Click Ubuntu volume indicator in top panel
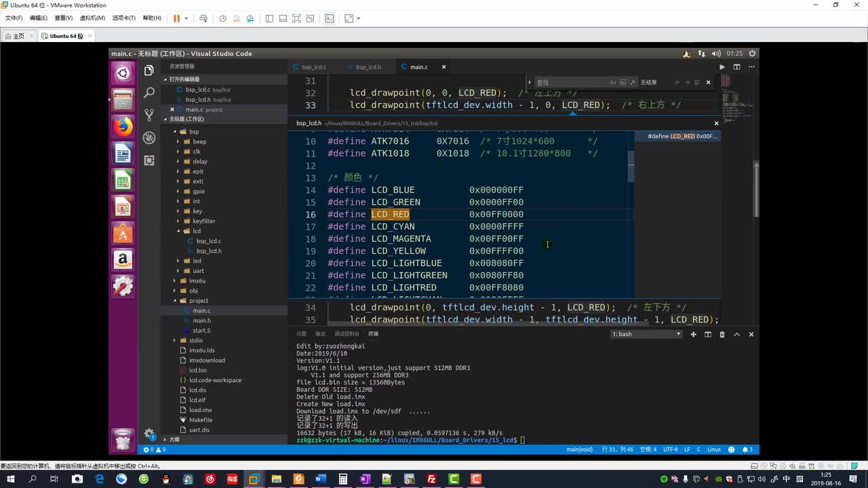The height and width of the screenshot is (488, 868). point(717,53)
